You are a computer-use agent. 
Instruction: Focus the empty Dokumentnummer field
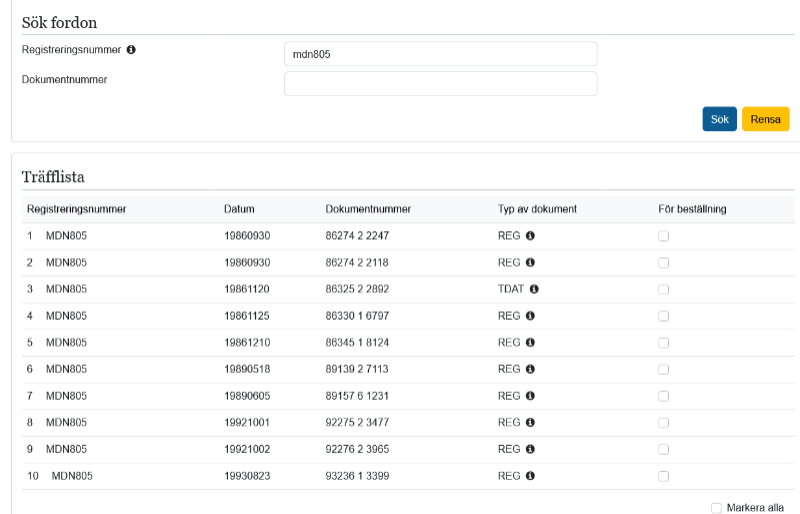[440, 83]
